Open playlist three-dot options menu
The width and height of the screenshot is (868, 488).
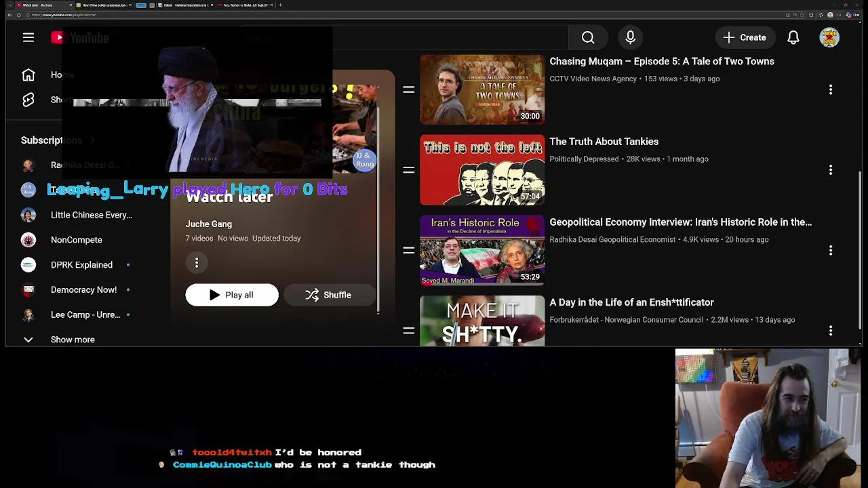click(x=197, y=262)
